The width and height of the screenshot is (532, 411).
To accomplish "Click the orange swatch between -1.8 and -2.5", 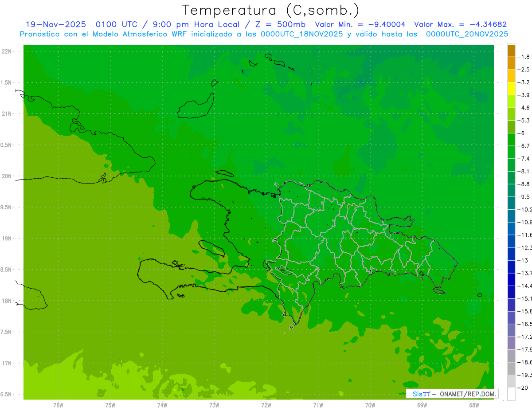I will click(x=511, y=63).
